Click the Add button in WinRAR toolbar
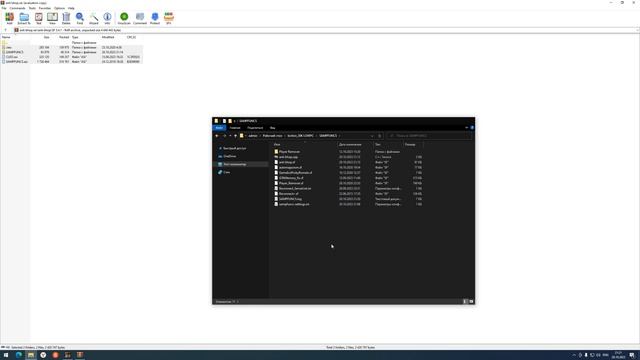This screenshot has width=640, height=360. pos(9,18)
